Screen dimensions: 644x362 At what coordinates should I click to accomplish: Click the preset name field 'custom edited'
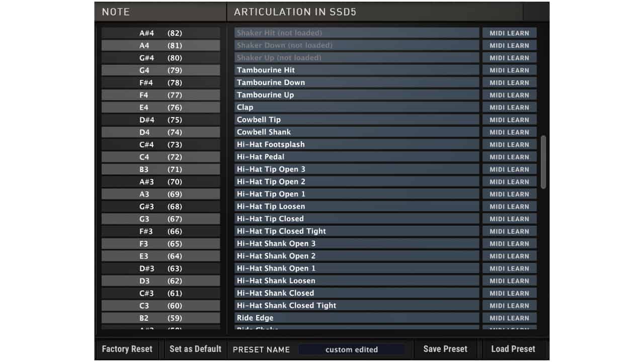351,349
